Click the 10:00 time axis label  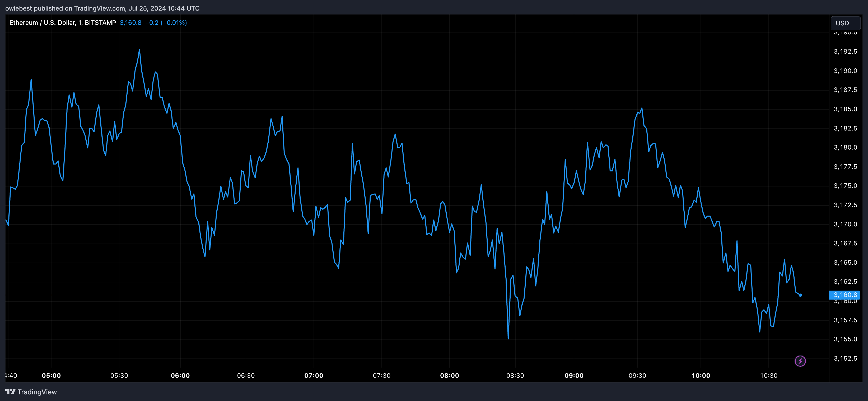coord(701,375)
